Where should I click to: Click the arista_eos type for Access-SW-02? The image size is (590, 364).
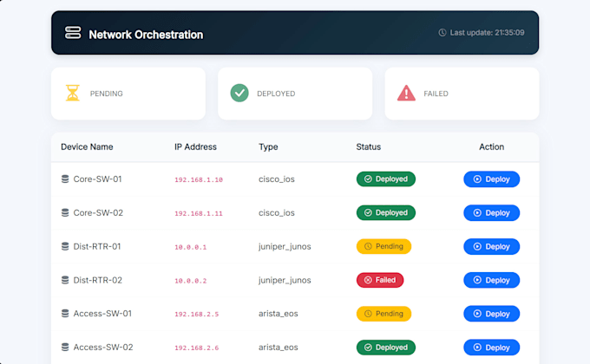tap(278, 348)
